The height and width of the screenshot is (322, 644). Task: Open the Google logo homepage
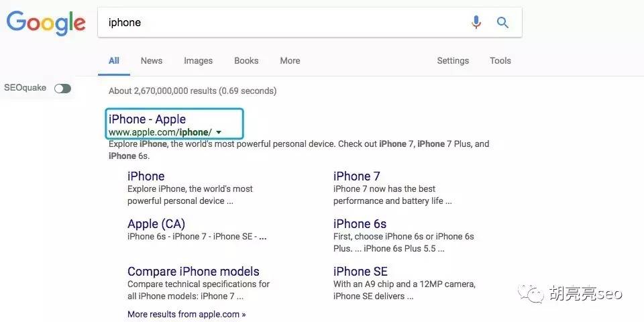(x=46, y=23)
